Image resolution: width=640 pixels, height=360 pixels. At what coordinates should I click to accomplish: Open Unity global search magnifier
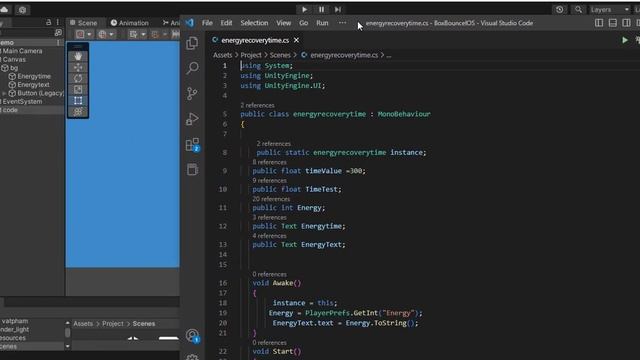pyautogui.click(x=578, y=9)
